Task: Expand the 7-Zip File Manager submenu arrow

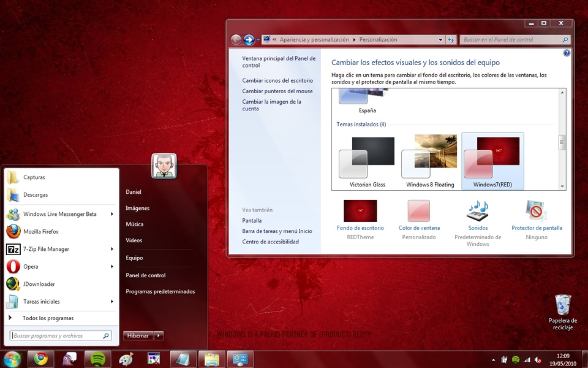Action: [x=112, y=249]
